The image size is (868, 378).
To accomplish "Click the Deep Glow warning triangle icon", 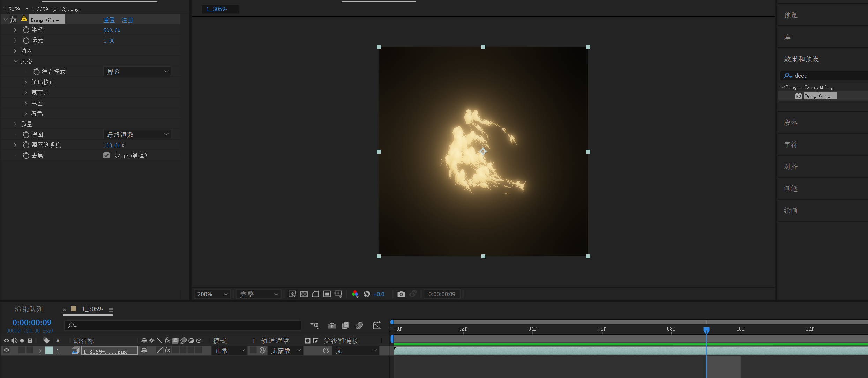I will (24, 18).
